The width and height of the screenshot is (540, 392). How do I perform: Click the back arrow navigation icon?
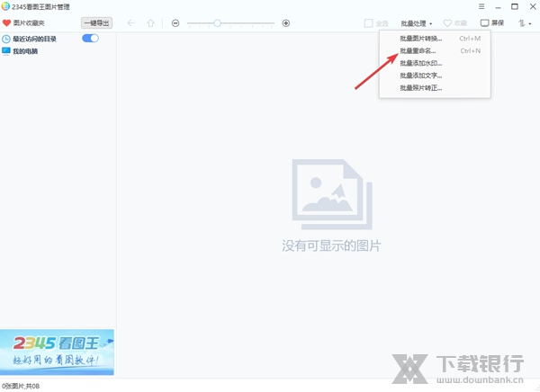pyautogui.click(x=131, y=22)
